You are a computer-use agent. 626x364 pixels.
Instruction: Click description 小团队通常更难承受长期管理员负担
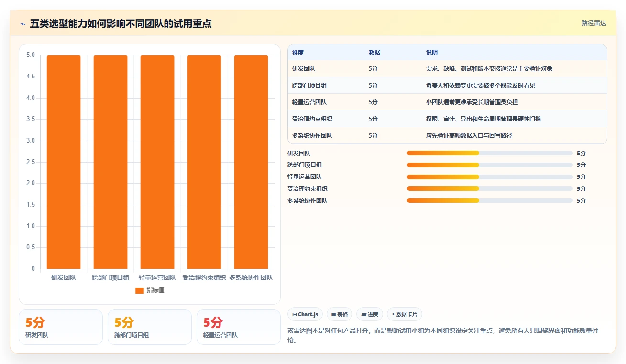pyautogui.click(x=472, y=102)
